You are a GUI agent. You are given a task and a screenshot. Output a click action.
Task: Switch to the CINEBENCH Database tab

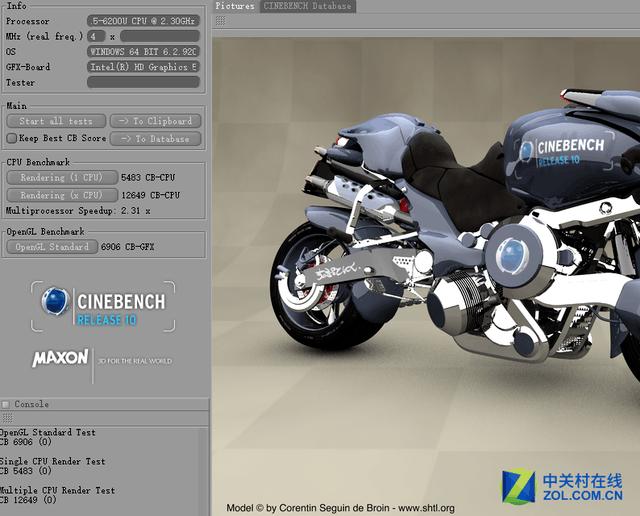click(307, 6)
